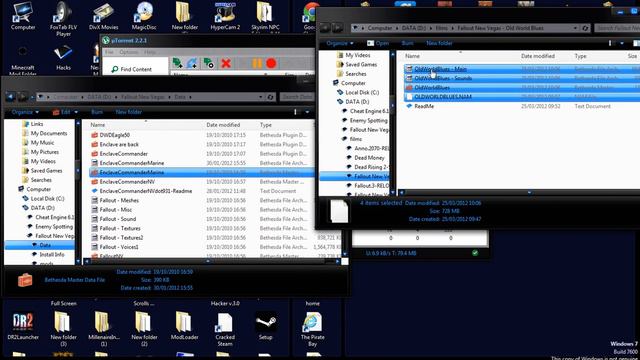
Task: Open Hacks desktop icon
Action: (63, 58)
